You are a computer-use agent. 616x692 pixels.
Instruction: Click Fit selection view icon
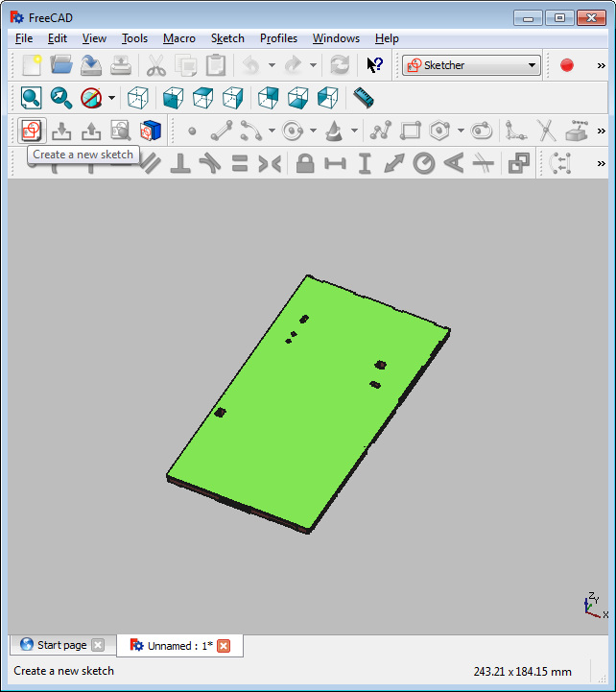pos(60,98)
